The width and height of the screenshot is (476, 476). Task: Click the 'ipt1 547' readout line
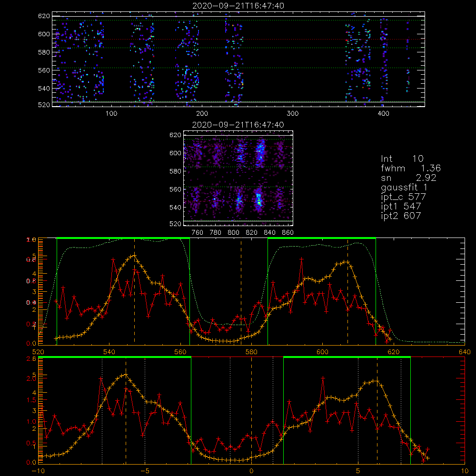[x=401, y=207]
